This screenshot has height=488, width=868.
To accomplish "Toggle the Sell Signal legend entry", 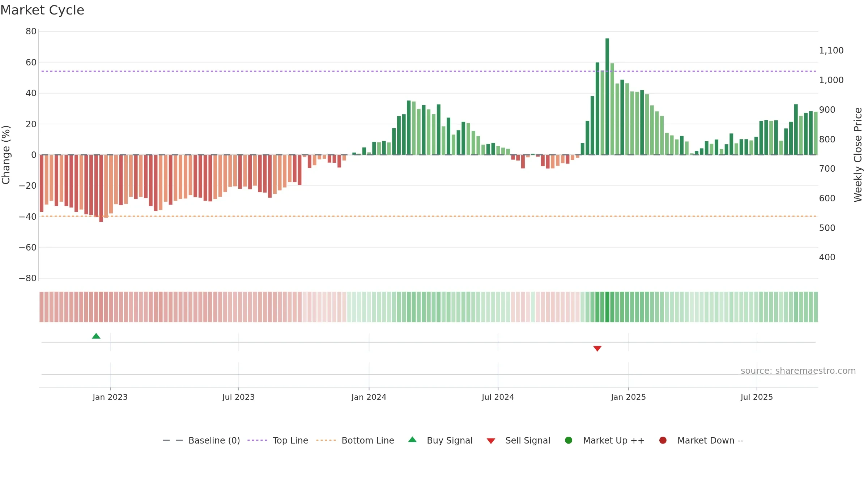I will [518, 441].
